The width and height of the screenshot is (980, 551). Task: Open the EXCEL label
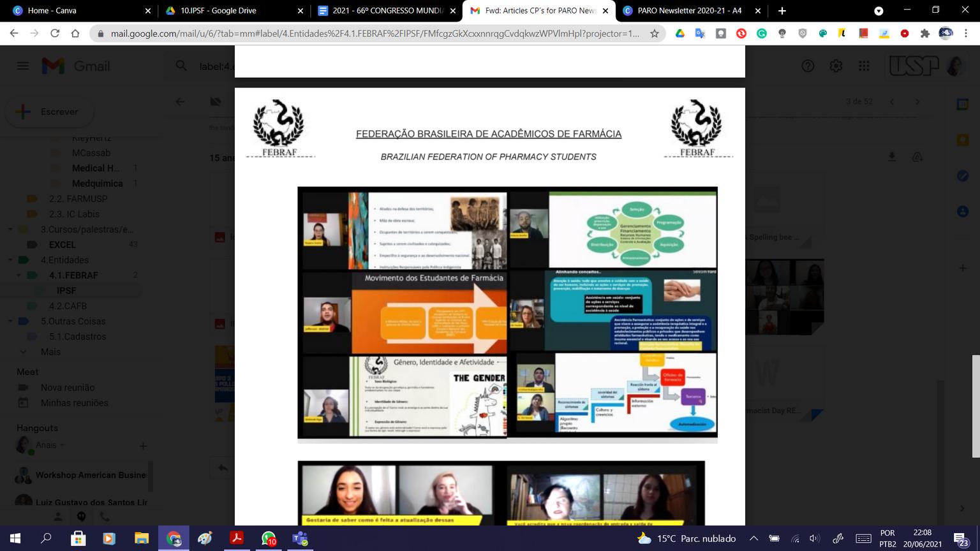(x=63, y=245)
